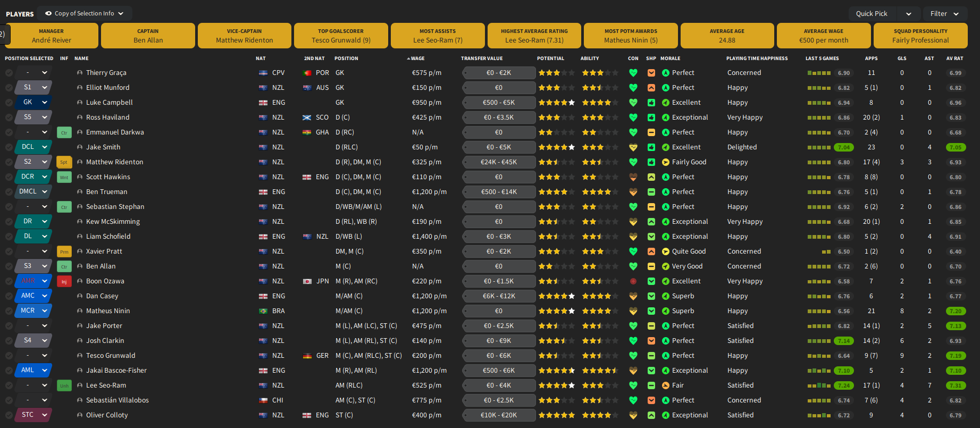The image size is (980, 428).
Task: Click the Unh icon beside Lee Seo-Ram
Action: tap(64, 385)
